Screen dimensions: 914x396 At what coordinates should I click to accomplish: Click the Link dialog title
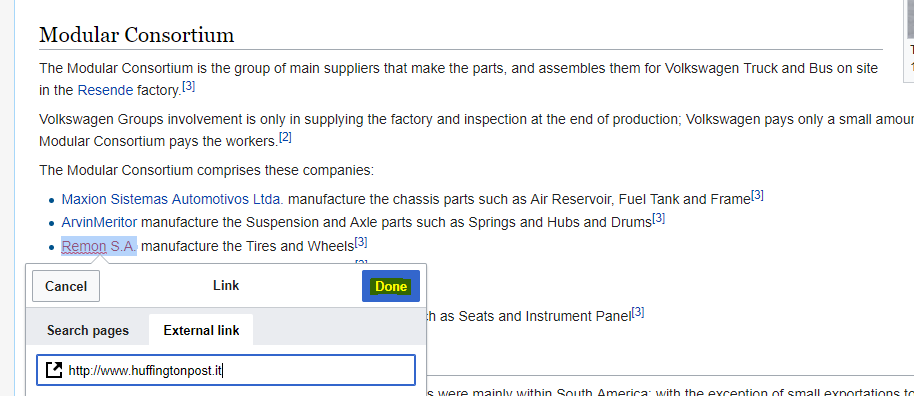pos(226,286)
